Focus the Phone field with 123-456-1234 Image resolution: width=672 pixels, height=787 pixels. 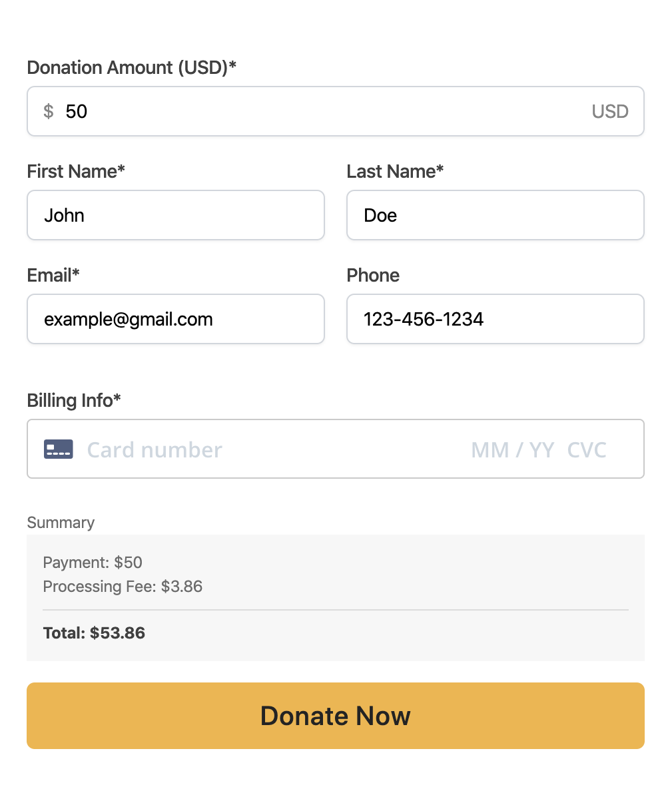(496, 319)
